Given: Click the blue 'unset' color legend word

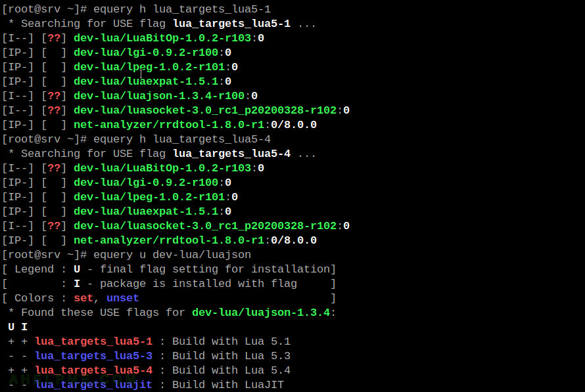Looking at the screenshot, I should pos(122,298).
